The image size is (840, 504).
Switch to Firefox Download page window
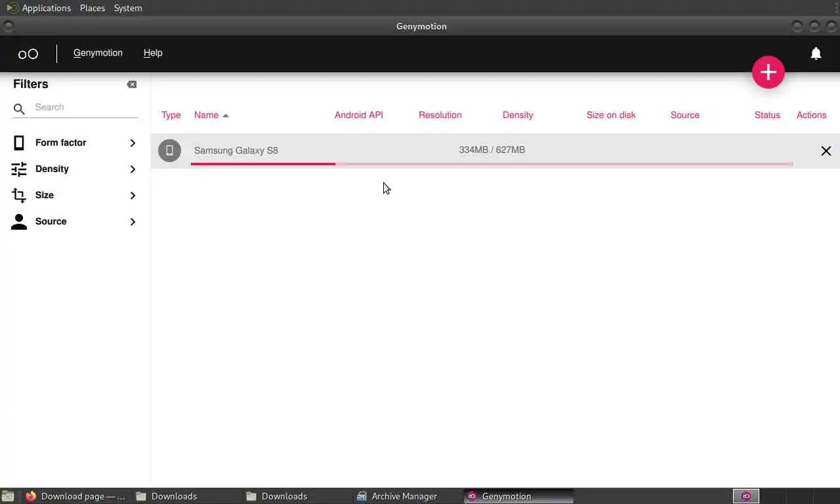click(x=76, y=496)
